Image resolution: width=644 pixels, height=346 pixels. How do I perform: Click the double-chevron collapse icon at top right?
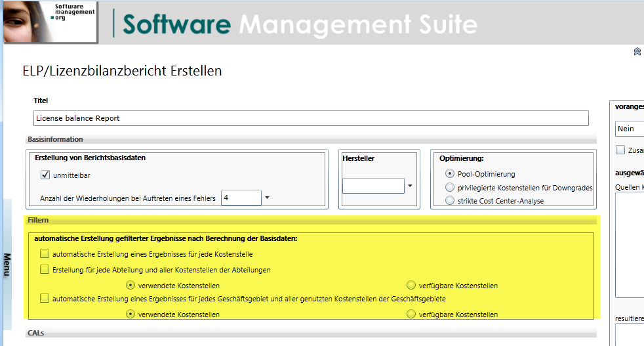637,51
